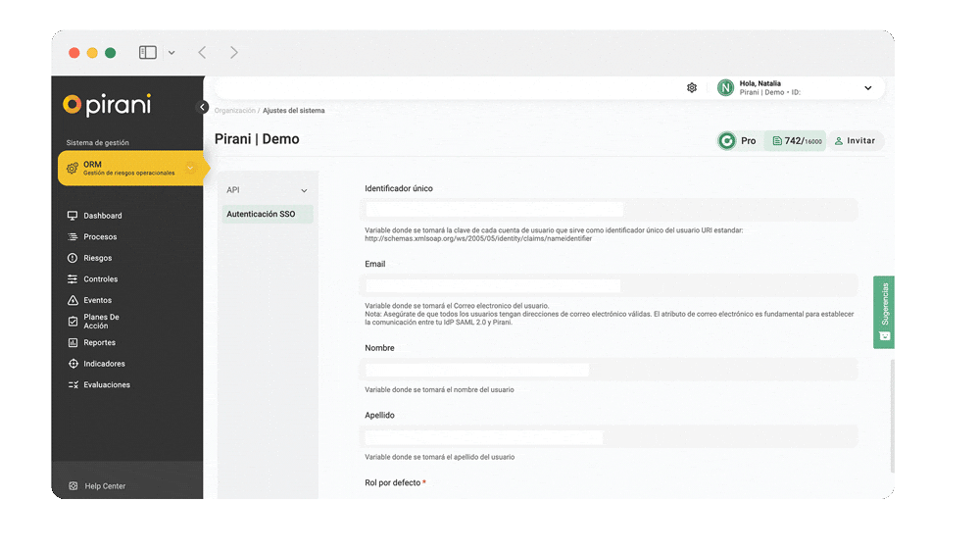Viewport: 980px width, 552px height.
Task: Collapse the sidebar with arrow toggle
Action: pyautogui.click(x=203, y=107)
